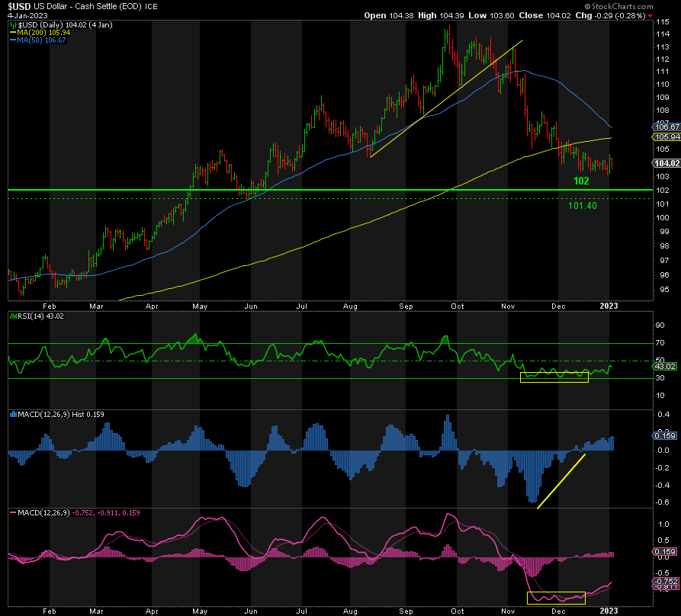Click the 95 tick on the price axis
The image size is (681, 616).
click(664, 290)
